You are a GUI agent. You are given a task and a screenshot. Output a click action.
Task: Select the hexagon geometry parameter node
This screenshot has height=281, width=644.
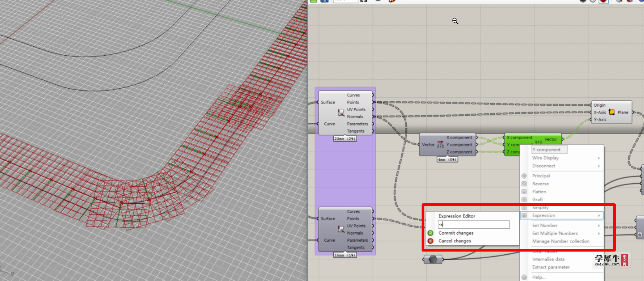coord(433,259)
